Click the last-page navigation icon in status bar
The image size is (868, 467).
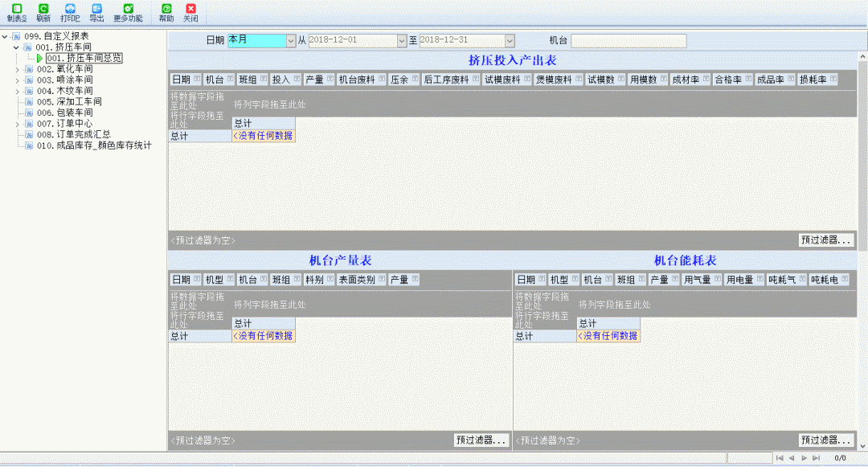click(817, 458)
